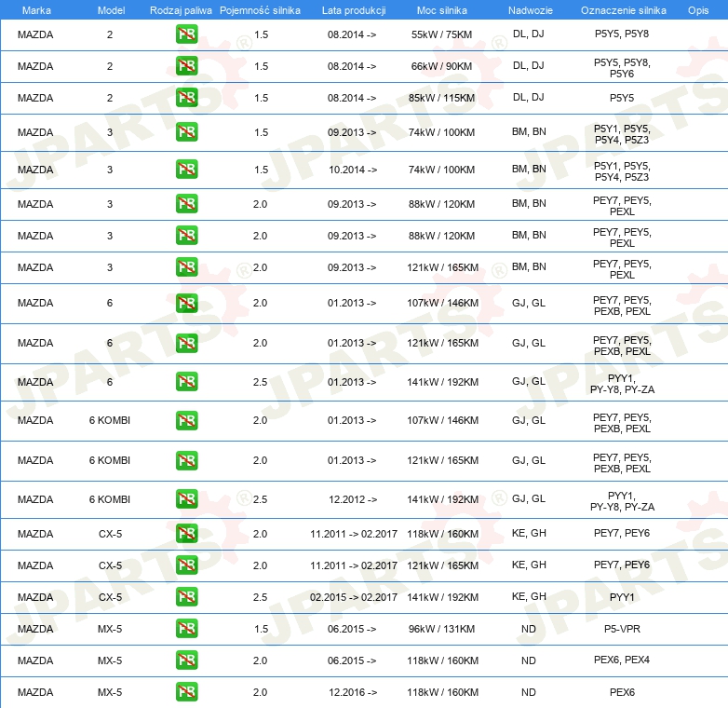The width and height of the screenshot is (728, 708).
Task: Select the power cell '55kW / 75KM'
Action: (x=441, y=34)
